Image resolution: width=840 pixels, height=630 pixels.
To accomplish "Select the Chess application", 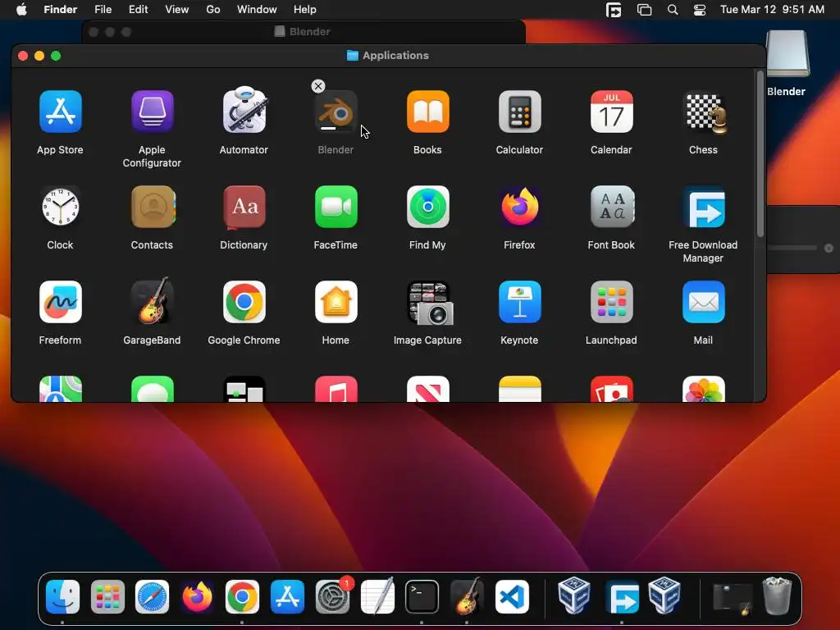I will [703, 112].
